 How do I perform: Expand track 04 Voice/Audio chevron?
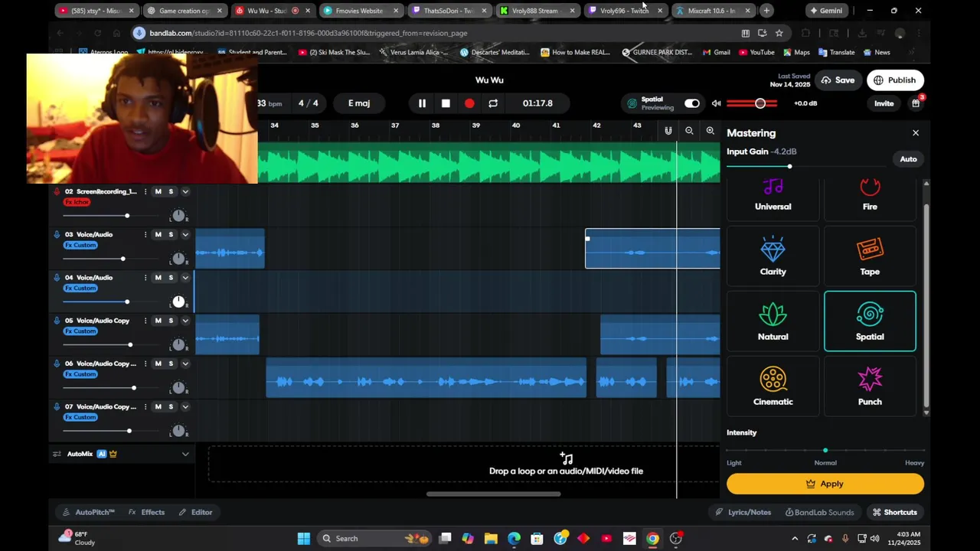point(185,277)
